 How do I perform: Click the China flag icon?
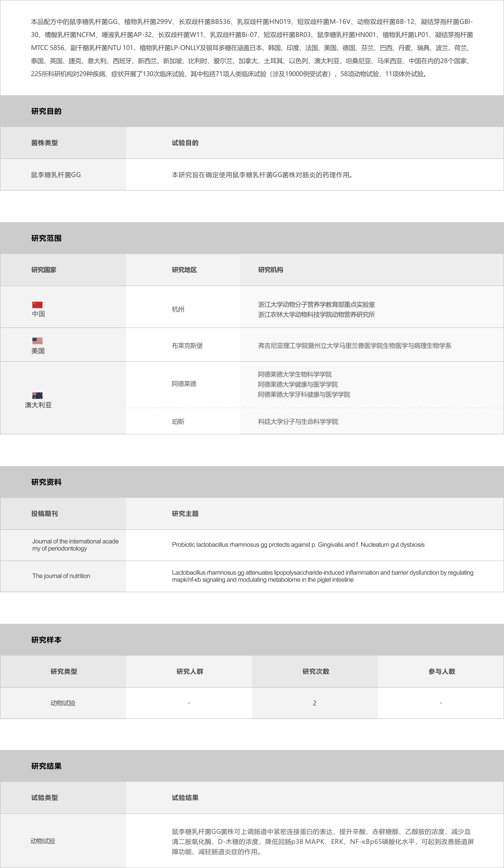37,305
